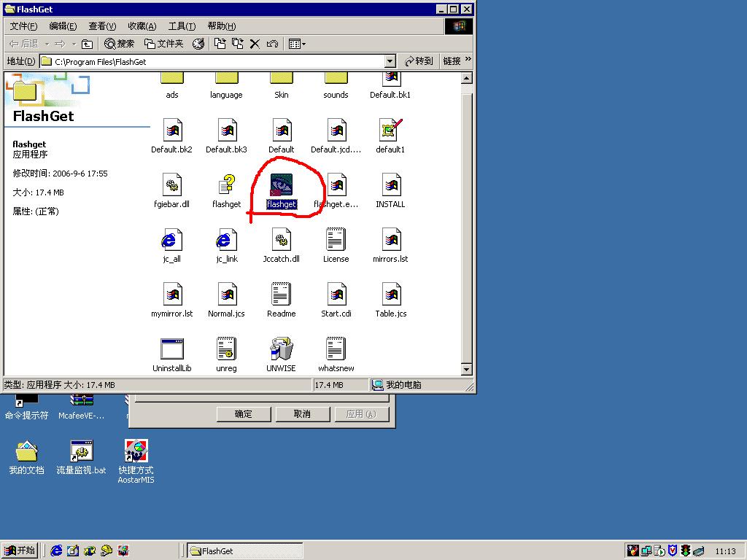
Task: Click the History toolbar icon
Action: (x=198, y=44)
